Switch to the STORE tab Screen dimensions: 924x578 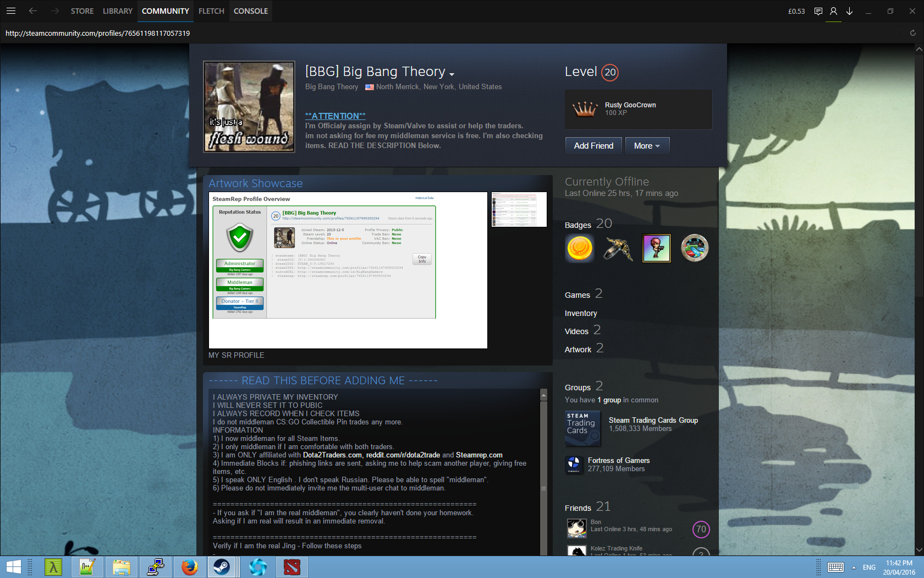[82, 11]
